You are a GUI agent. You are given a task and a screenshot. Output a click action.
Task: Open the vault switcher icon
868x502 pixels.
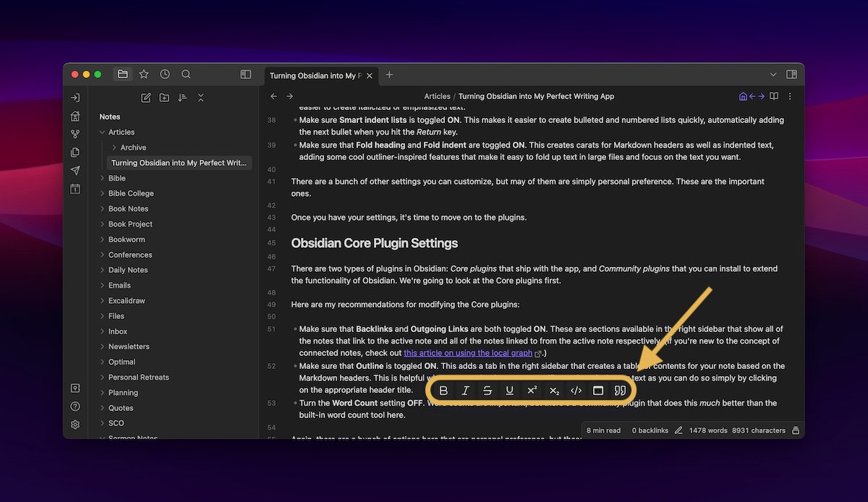pos(75,388)
